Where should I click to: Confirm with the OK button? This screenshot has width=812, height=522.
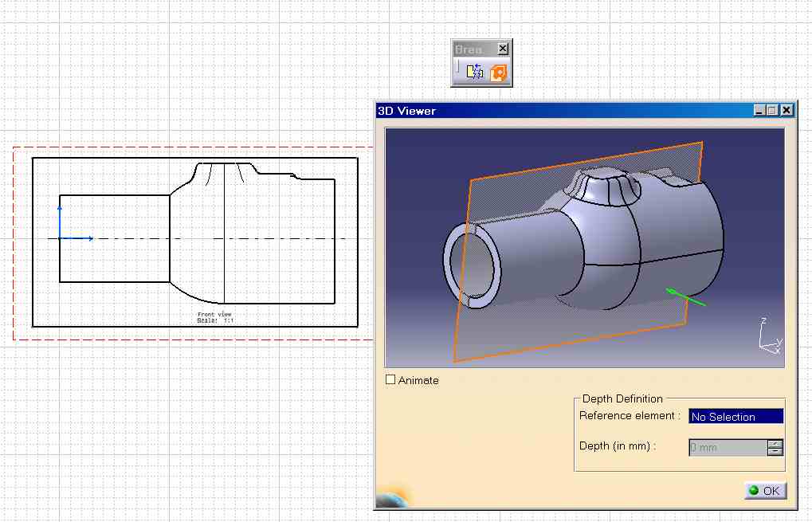pyautogui.click(x=765, y=490)
